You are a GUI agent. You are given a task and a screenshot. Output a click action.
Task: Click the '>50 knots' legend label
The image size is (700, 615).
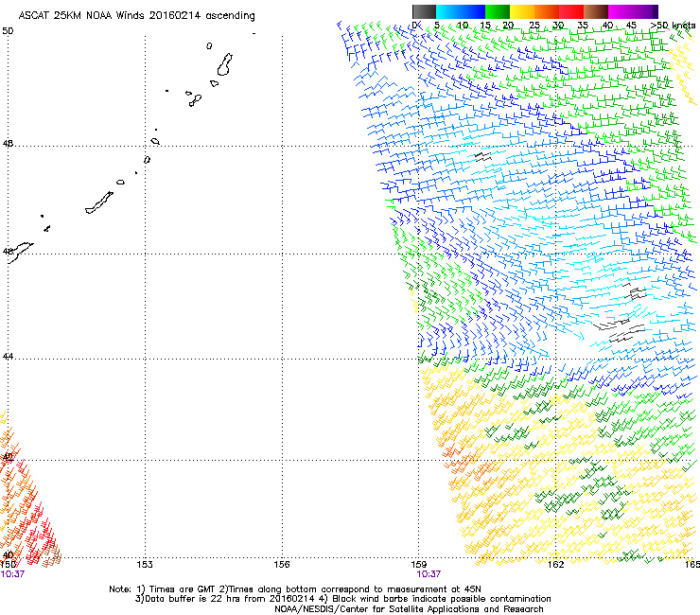[673, 26]
